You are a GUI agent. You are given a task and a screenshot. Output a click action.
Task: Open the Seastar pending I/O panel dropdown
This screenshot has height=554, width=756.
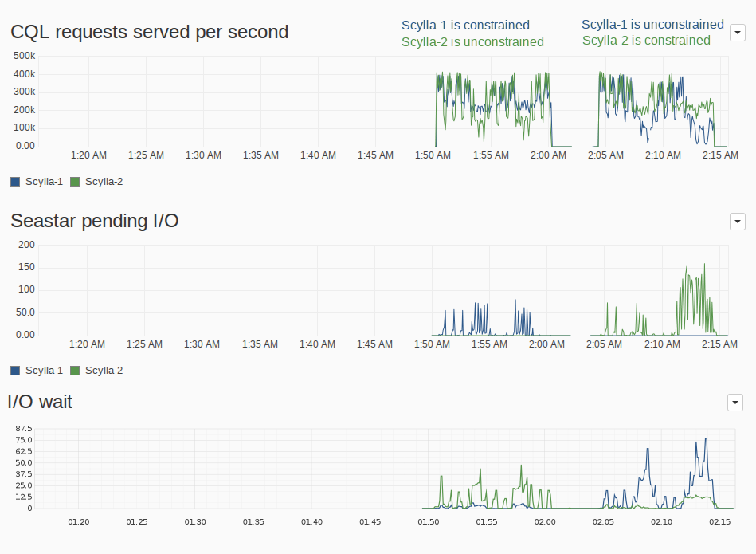click(737, 222)
